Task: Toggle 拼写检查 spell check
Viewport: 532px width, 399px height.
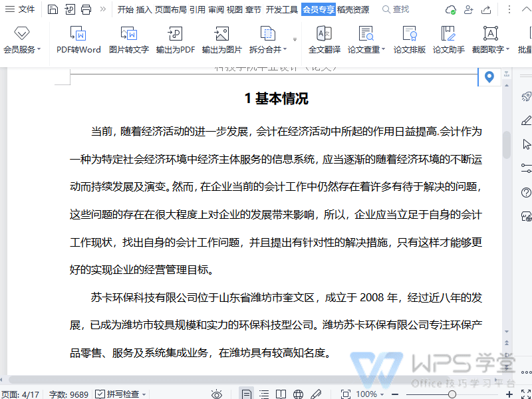Action: pyautogui.click(x=120, y=394)
